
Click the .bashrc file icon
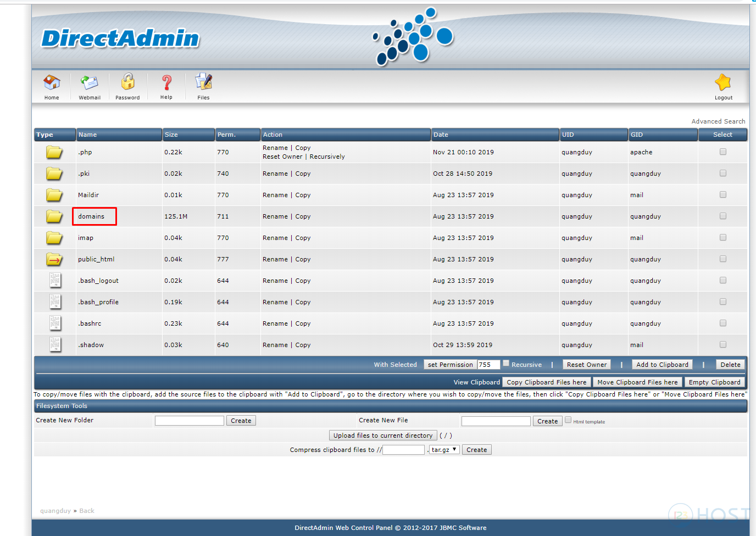point(55,323)
